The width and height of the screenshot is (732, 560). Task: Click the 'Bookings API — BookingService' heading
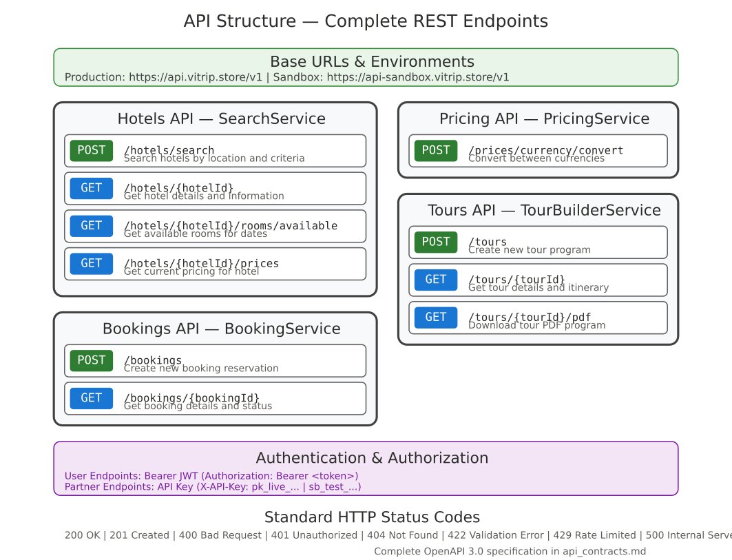coord(221,329)
